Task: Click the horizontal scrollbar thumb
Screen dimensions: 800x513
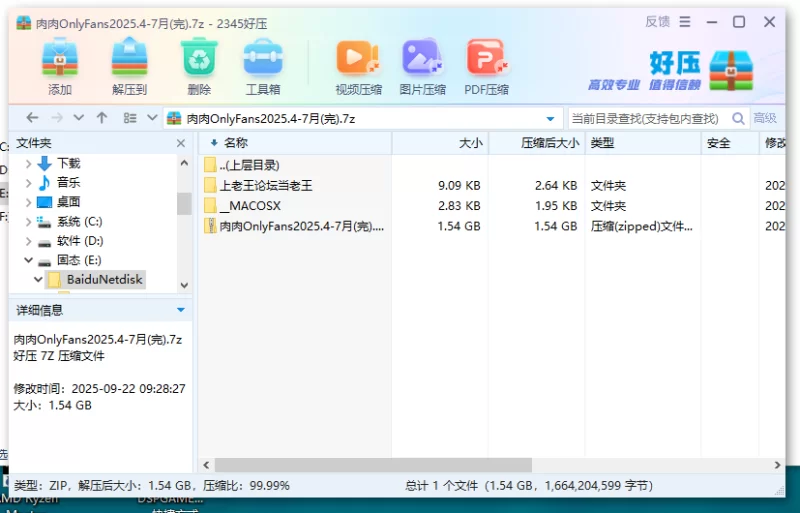Action: coord(373,465)
